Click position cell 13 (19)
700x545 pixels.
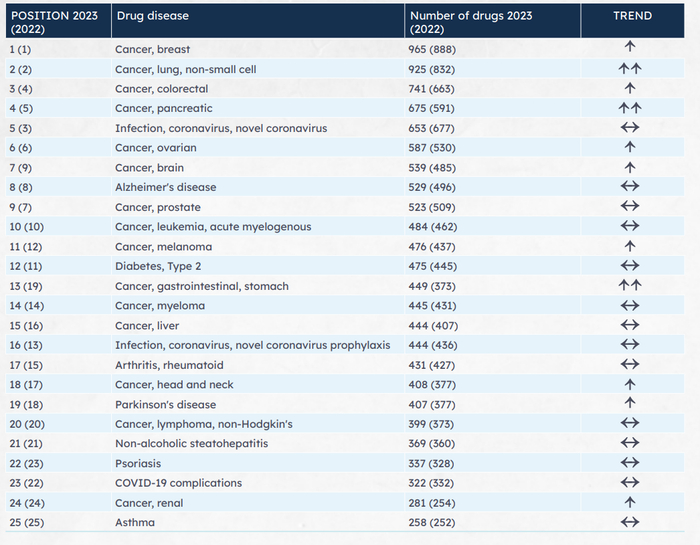(26, 286)
